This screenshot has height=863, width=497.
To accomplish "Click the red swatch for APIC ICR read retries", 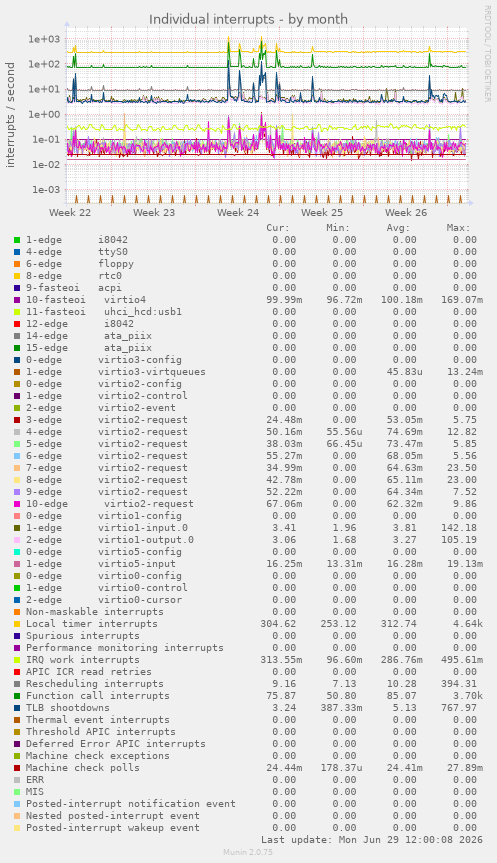I will (x=17, y=672).
